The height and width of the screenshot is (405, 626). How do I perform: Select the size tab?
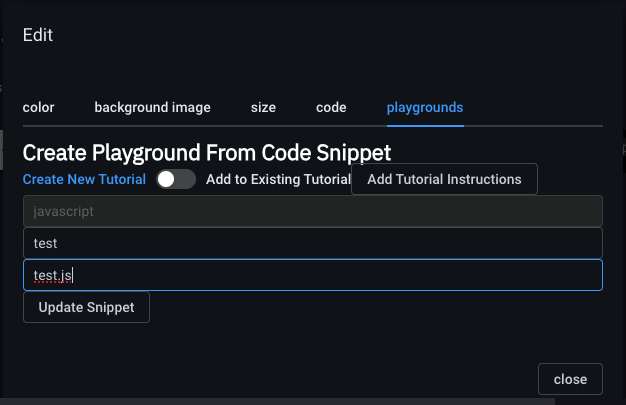[263, 107]
